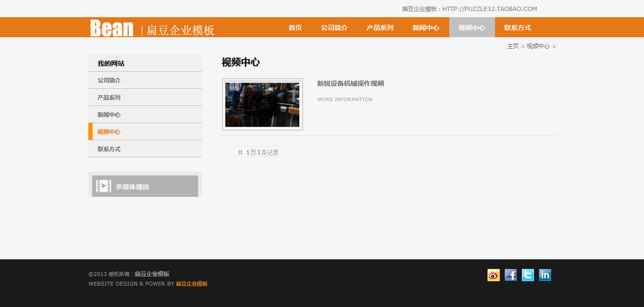This screenshot has width=644, height=307.
Task: Select 产品系列 in the left sidebar
Action: click(109, 98)
